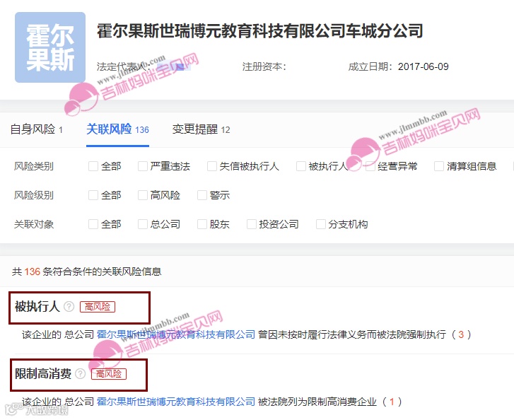This screenshot has width=514, height=420.
Task: Switch to the 变更提醒 tab
Action: pyautogui.click(x=201, y=129)
